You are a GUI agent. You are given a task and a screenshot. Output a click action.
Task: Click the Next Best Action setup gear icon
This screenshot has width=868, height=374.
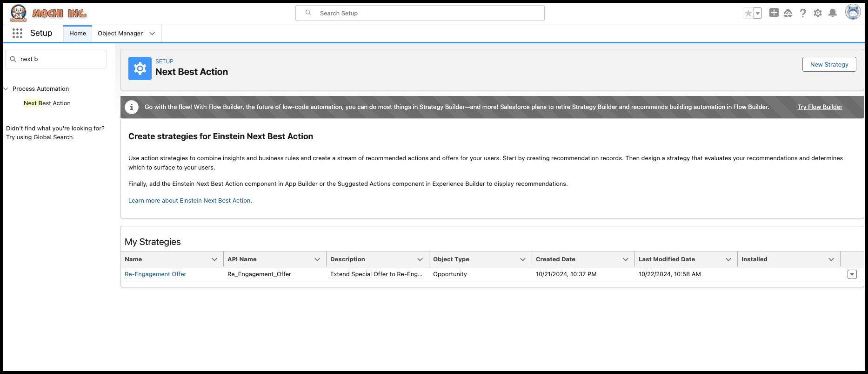(140, 68)
